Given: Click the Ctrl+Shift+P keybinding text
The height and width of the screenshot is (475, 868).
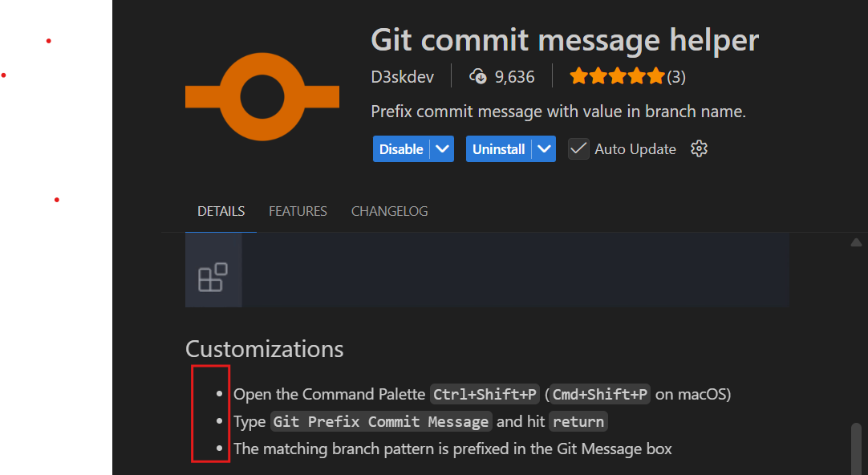Looking at the screenshot, I should pos(485,394).
